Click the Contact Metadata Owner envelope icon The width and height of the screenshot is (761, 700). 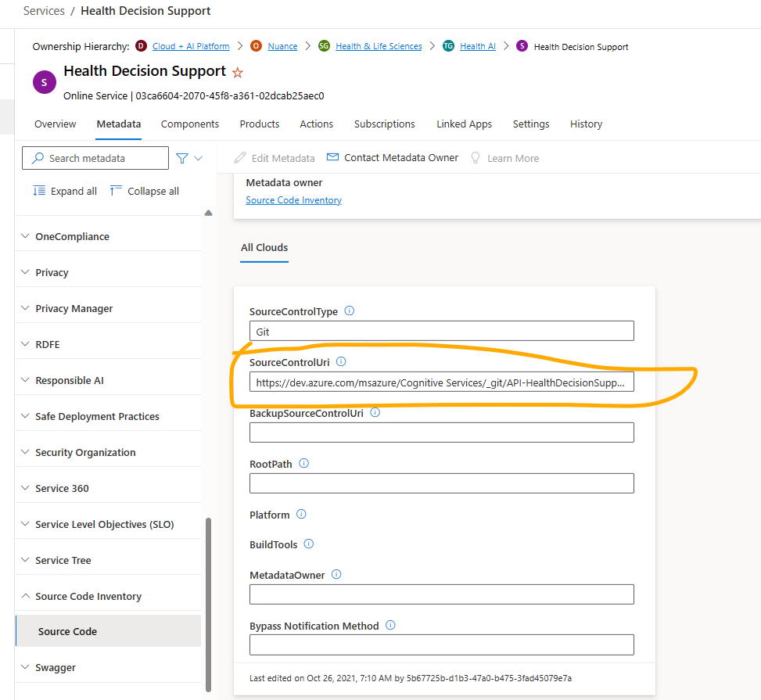point(332,157)
